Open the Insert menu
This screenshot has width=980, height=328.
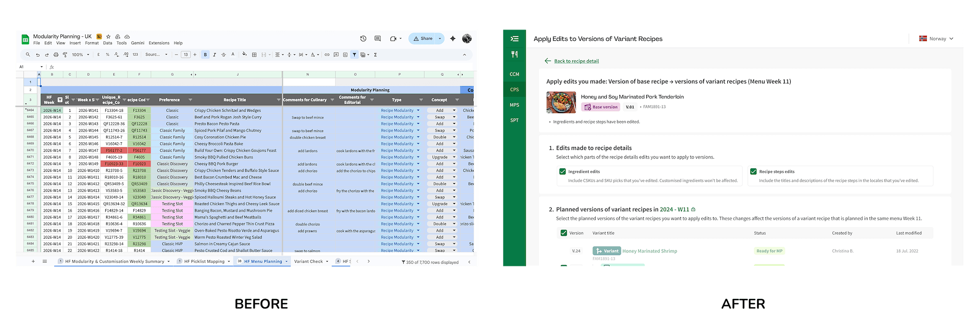(x=75, y=43)
